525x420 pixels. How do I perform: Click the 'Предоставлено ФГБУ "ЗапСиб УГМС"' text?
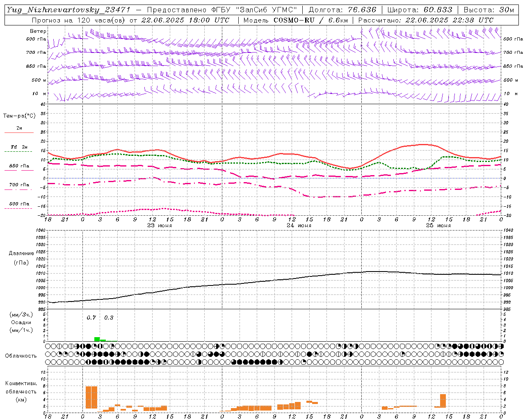pos(222,10)
